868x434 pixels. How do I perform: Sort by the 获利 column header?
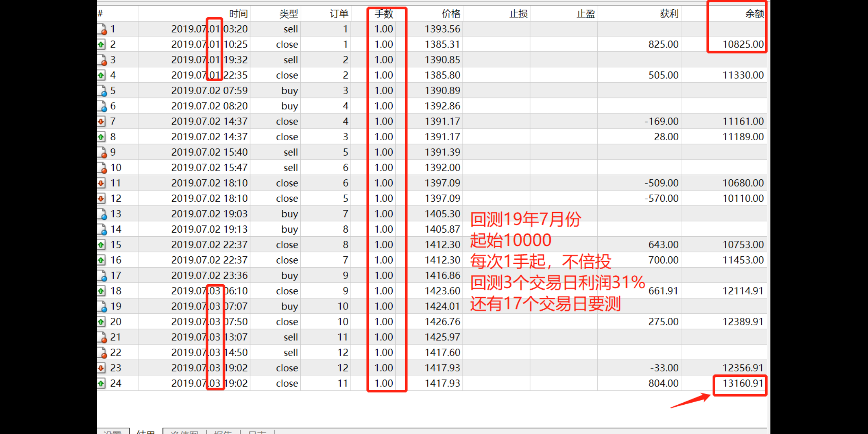click(x=669, y=14)
